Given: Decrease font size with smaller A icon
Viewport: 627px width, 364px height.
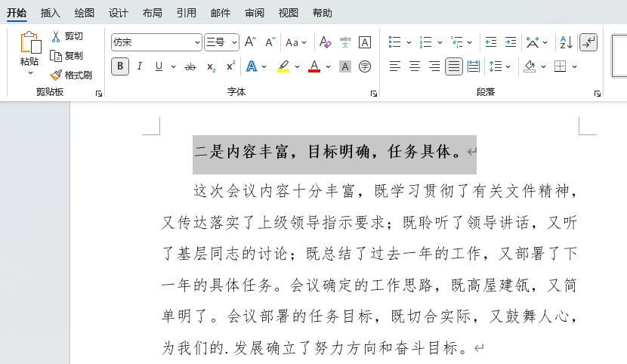Looking at the screenshot, I should (270, 42).
